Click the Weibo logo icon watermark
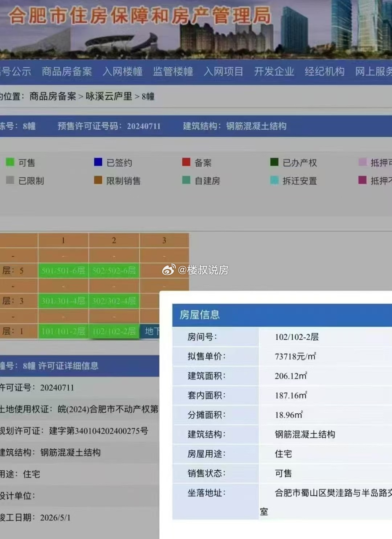 pos(169,269)
